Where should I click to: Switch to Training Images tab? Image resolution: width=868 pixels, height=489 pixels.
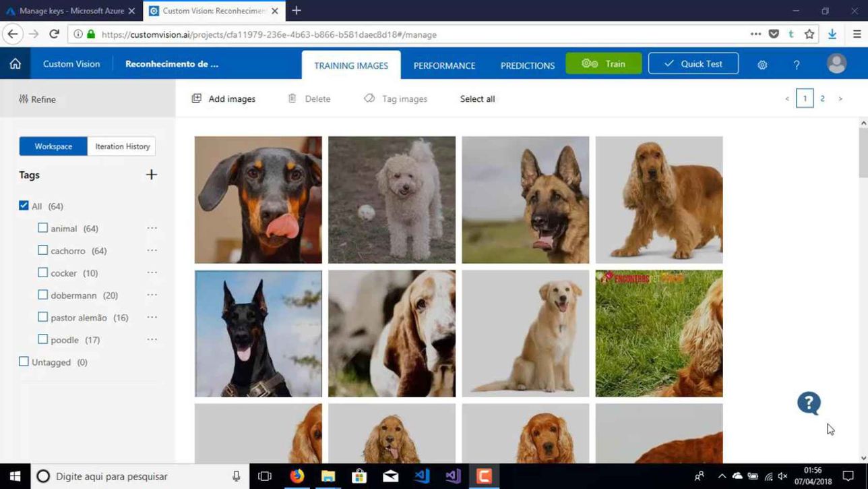pyautogui.click(x=351, y=65)
